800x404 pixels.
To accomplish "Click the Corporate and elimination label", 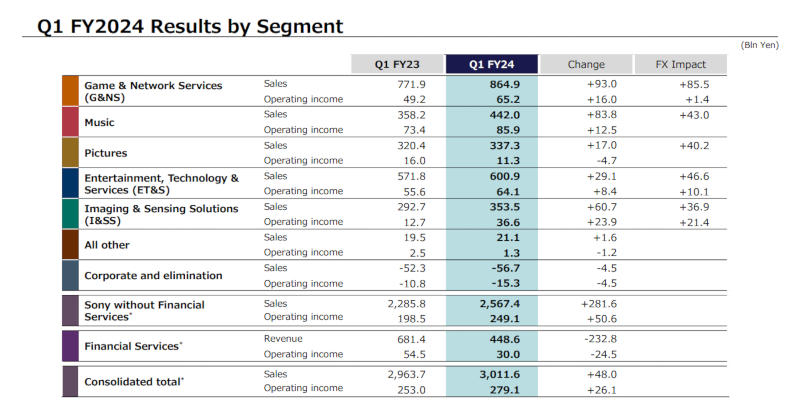I will tap(152, 276).
